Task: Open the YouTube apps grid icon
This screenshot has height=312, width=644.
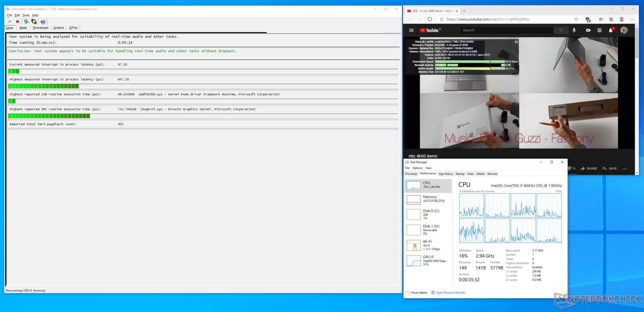Action: click(x=599, y=30)
